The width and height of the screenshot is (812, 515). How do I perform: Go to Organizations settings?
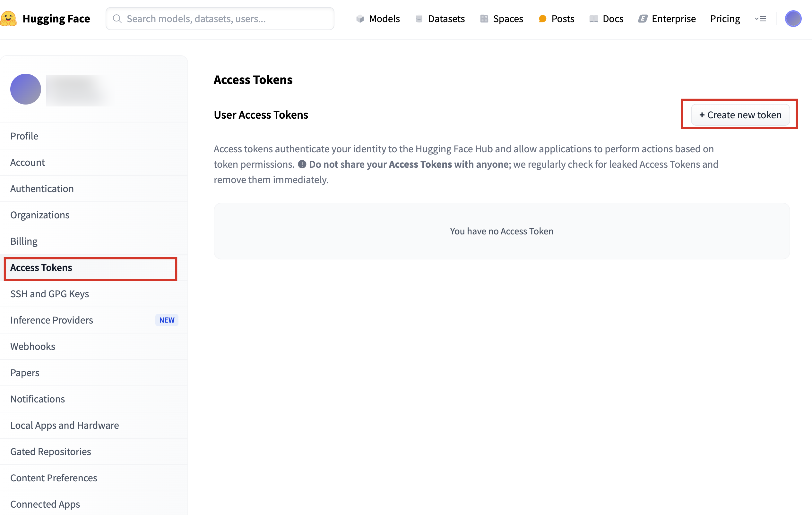pos(94,215)
